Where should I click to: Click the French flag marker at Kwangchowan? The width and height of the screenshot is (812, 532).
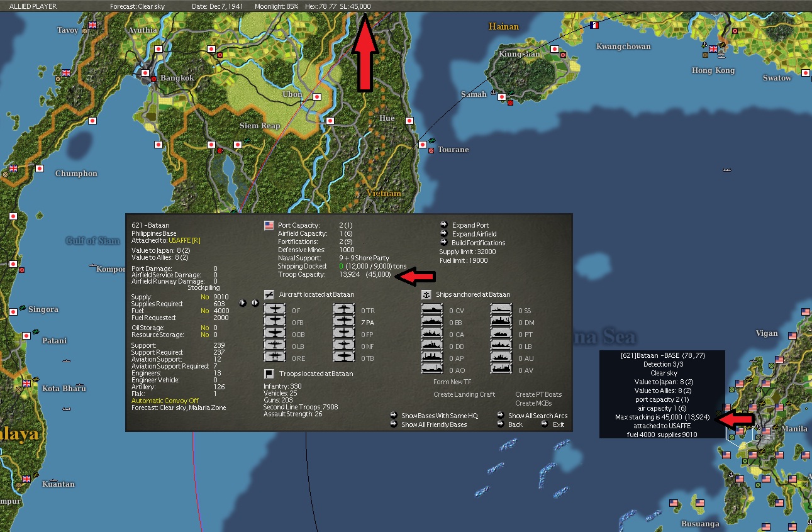pyautogui.click(x=595, y=26)
